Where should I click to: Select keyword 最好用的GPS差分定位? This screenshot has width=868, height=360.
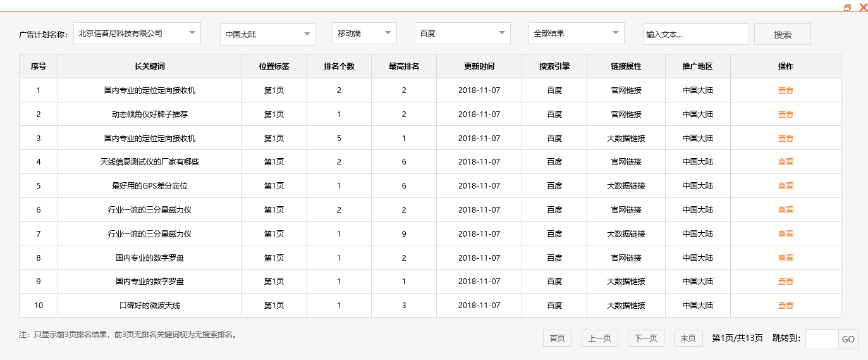pyautogui.click(x=150, y=186)
